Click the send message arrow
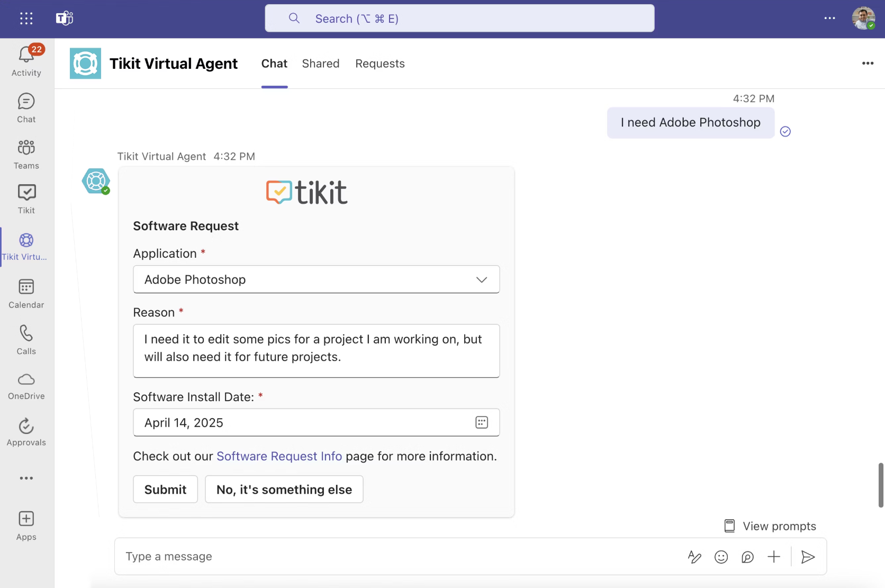 coord(808,557)
